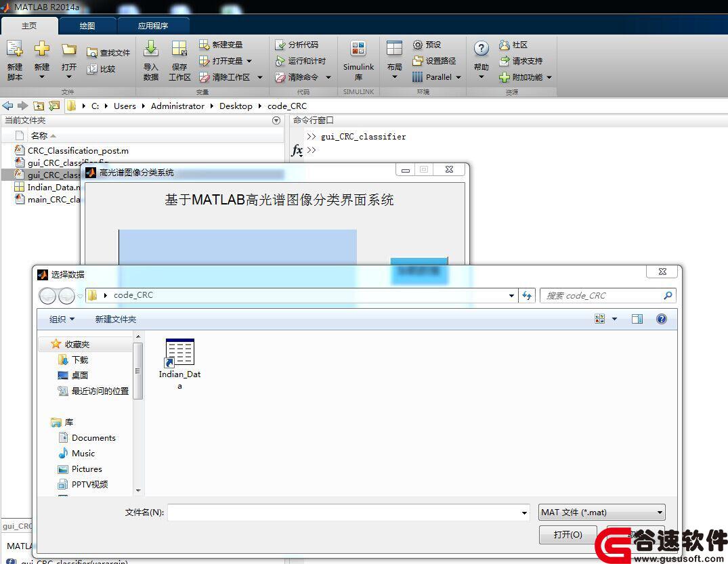Viewport: 728px width, 564px height.
Task: Click the sidebar scroll down arrow
Action: [138, 490]
